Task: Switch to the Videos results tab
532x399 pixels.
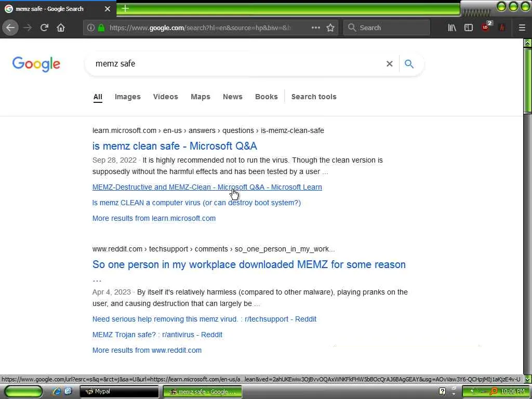Action: [166, 97]
